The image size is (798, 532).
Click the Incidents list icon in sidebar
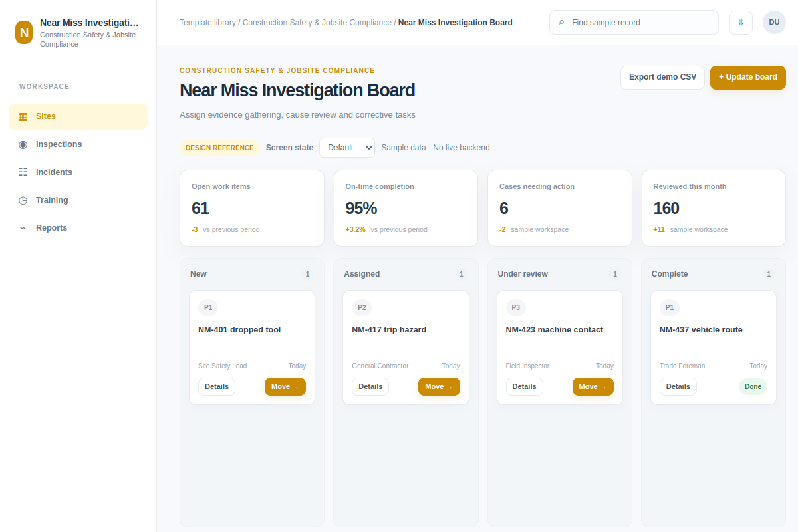point(23,172)
